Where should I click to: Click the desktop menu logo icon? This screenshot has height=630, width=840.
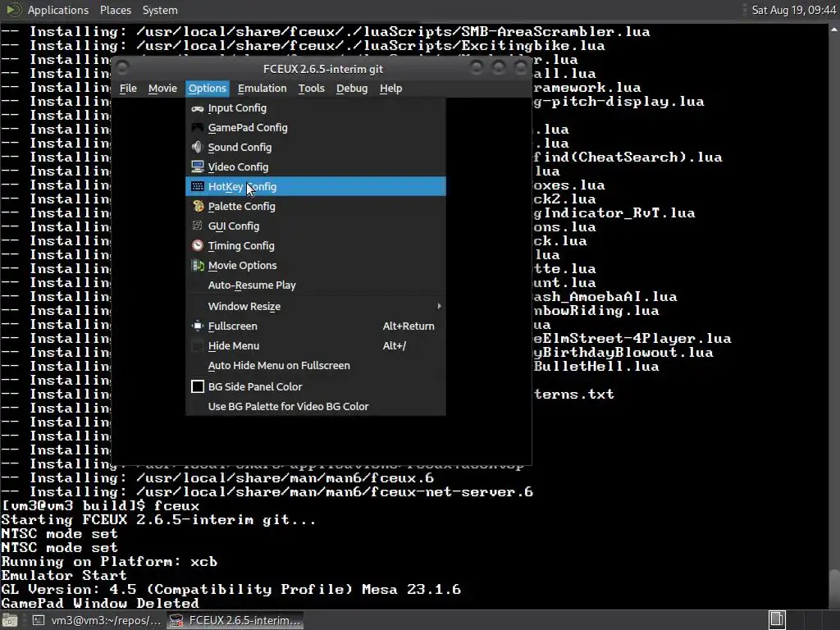(13, 10)
